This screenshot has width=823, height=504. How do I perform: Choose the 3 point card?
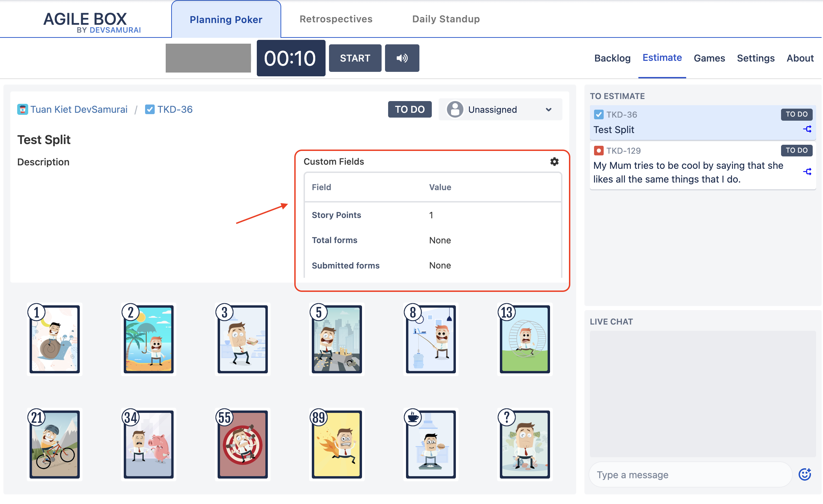[242, 339]
